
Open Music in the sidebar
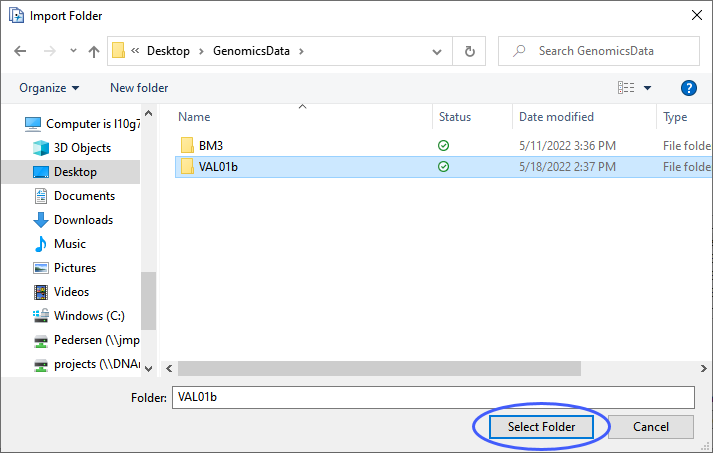coord(60,244)
